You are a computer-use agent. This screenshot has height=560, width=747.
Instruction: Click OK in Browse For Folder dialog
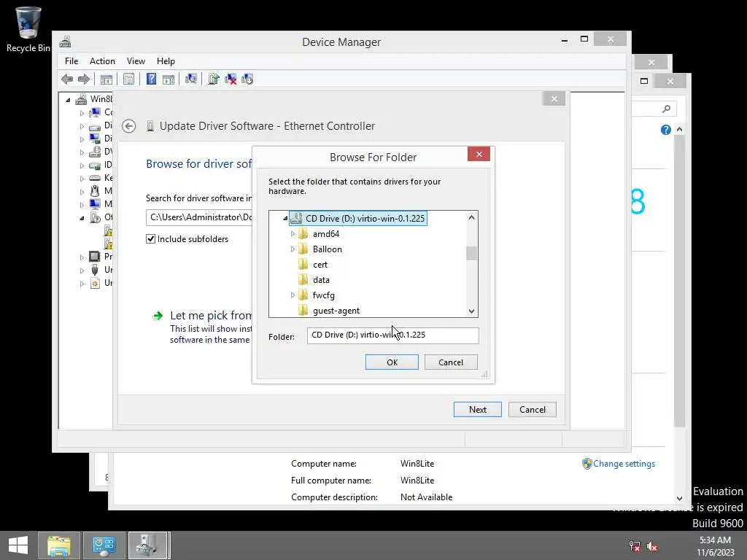(392, 362)
